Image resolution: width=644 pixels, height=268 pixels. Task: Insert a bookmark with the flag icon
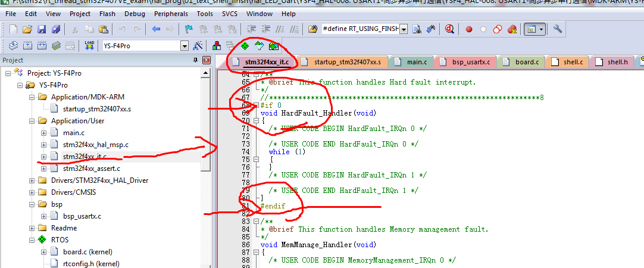[189, 29]
